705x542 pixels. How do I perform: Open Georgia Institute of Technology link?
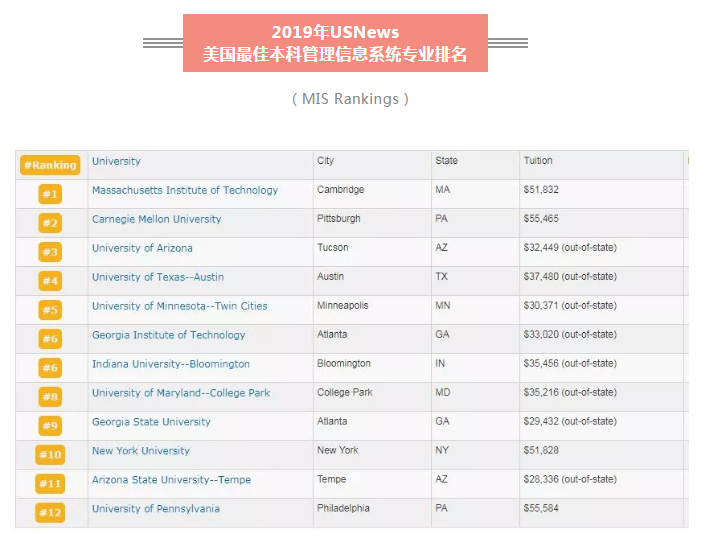click(x=169, y=335)
